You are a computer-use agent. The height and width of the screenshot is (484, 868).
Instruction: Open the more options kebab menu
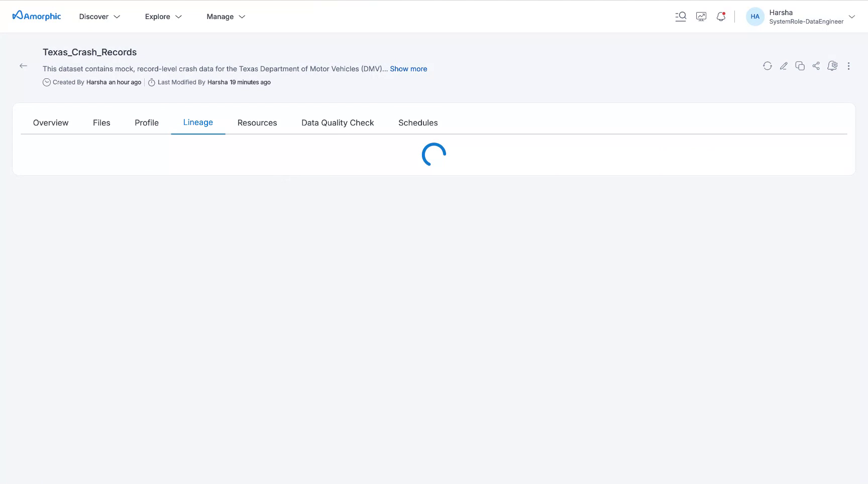click(x=848, y=66)
